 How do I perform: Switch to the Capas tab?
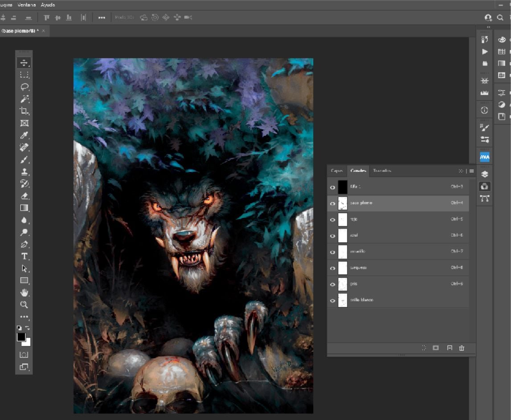337,171
